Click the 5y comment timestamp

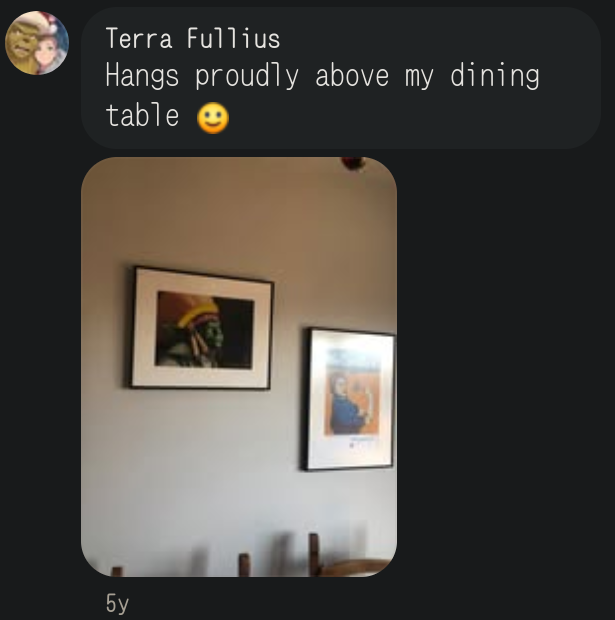point(117,603)
